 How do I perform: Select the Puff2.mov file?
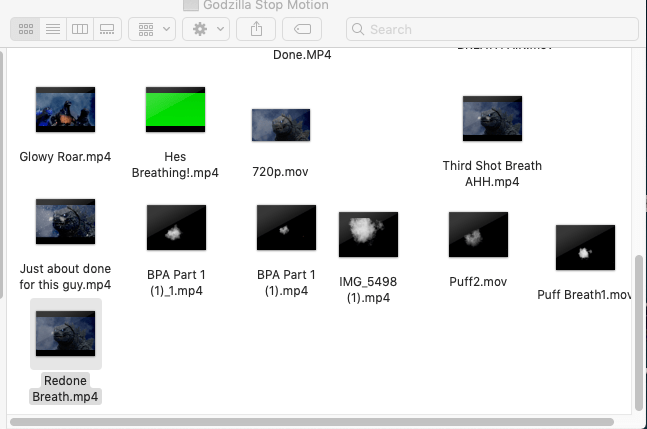(477, 235)
